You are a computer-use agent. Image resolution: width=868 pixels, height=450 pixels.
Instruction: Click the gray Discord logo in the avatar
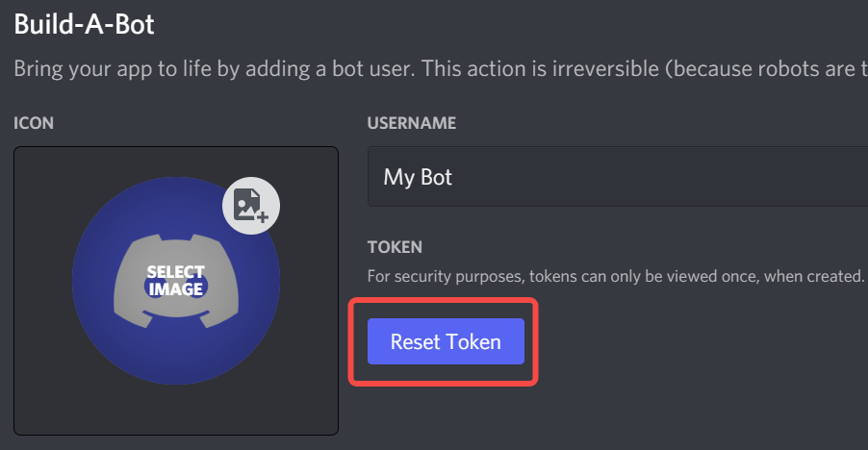(x=176, y=281)
